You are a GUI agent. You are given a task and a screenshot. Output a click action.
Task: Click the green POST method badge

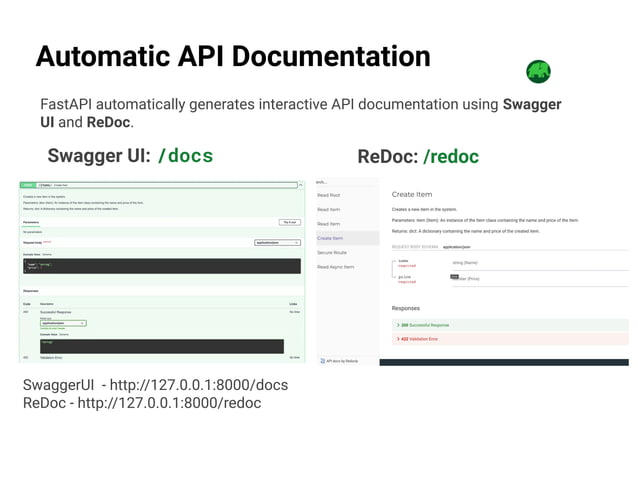coord(28,185)
